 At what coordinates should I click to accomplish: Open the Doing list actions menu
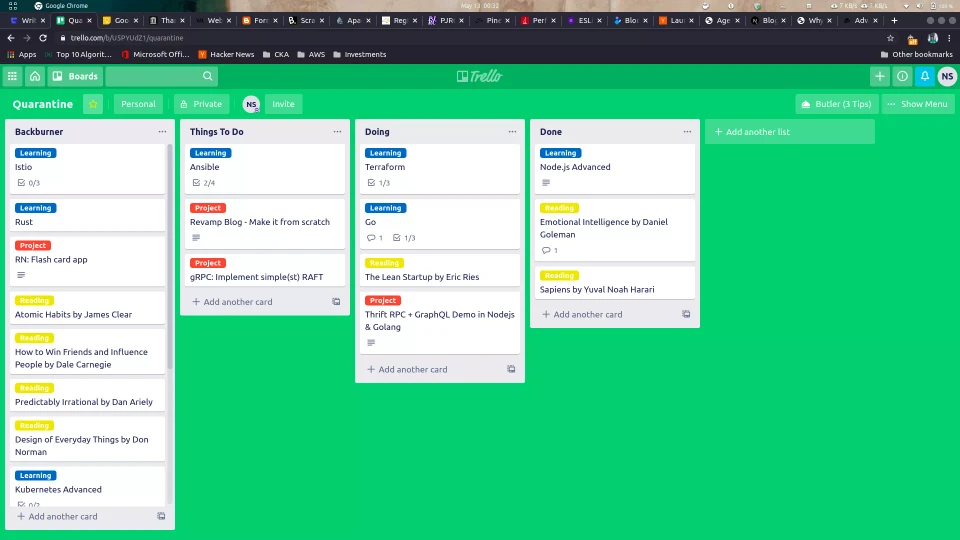[x=512, y=132]
